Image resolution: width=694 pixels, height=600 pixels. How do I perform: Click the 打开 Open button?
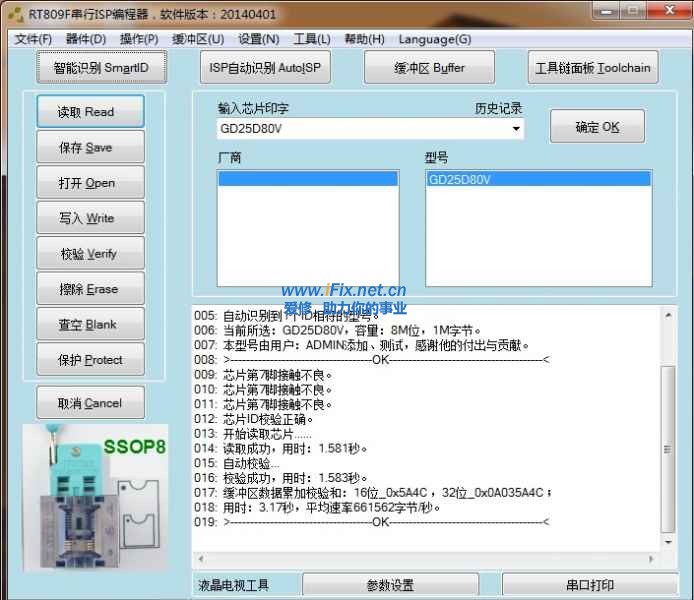[90, 182]
